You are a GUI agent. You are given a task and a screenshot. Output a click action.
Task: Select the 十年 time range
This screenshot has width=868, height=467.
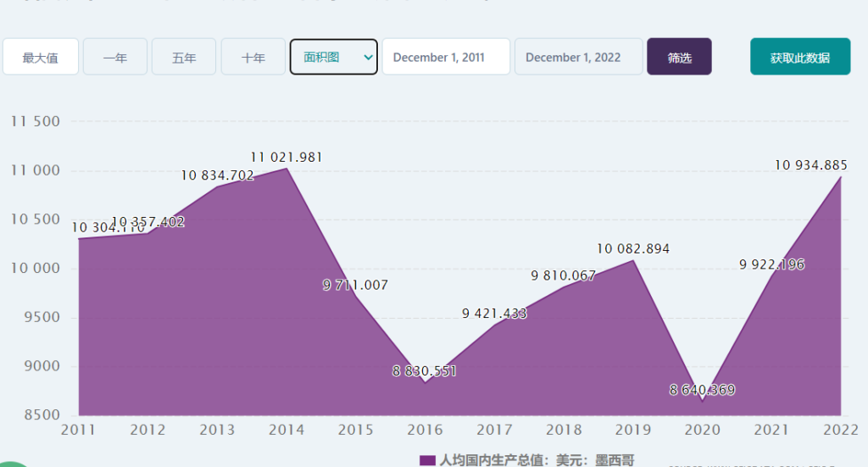coord(253,57)
